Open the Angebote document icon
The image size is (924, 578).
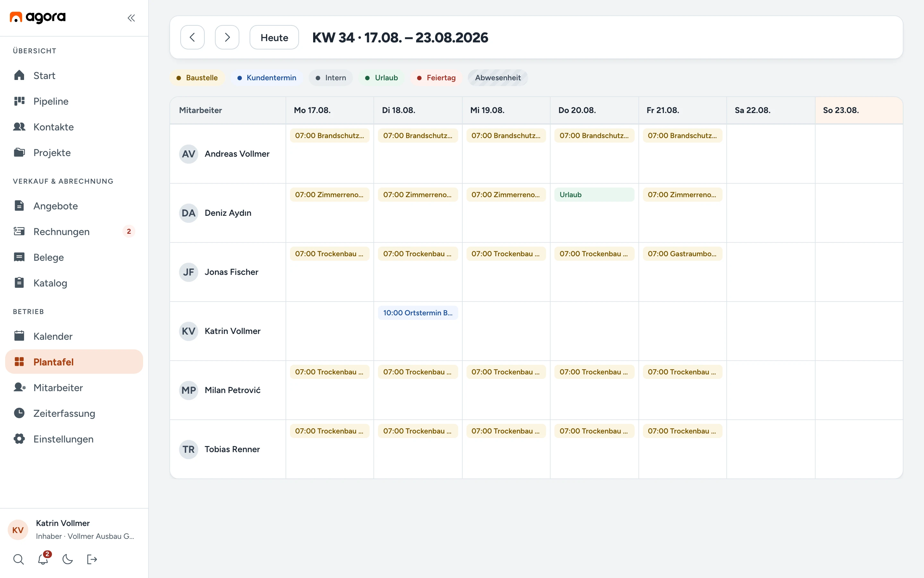(x=19, y=206)
